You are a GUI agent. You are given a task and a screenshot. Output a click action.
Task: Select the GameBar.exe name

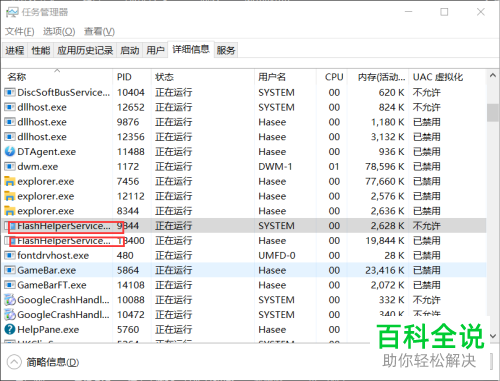tap(47, 270)
